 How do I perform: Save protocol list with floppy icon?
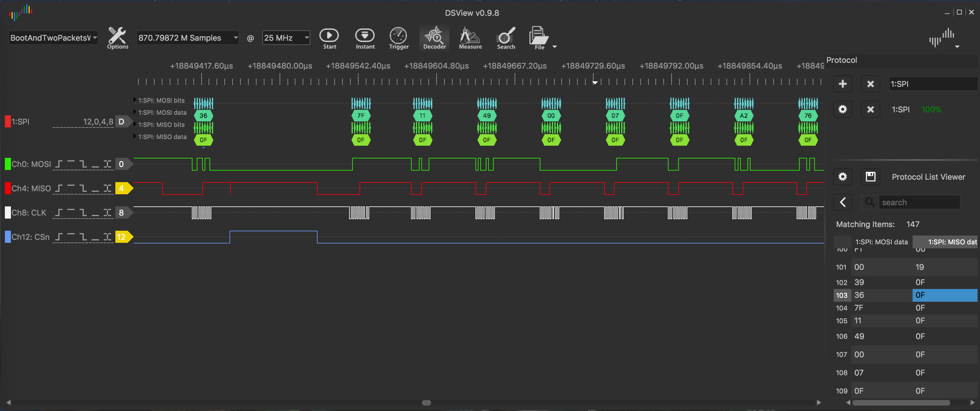coord(870,177)
